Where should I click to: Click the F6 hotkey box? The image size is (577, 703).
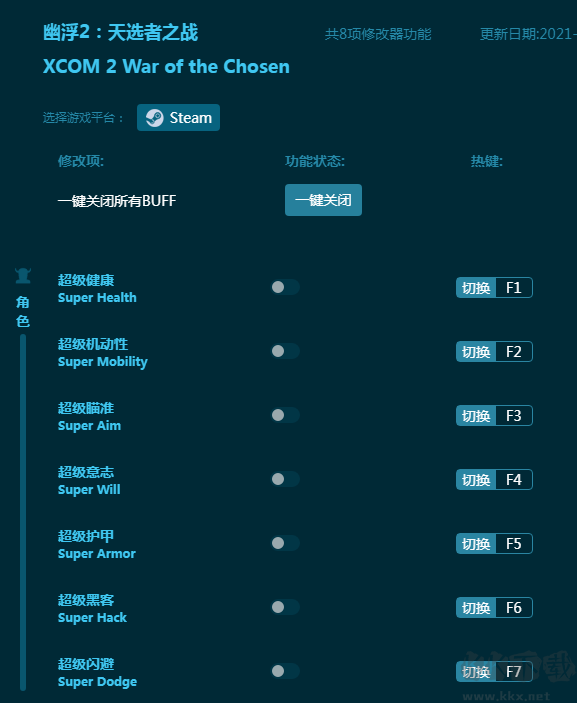(x=514, y=608)
